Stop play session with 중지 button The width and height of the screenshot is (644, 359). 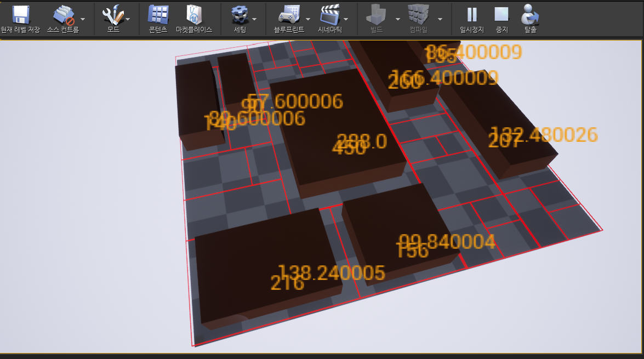(502, 19)
